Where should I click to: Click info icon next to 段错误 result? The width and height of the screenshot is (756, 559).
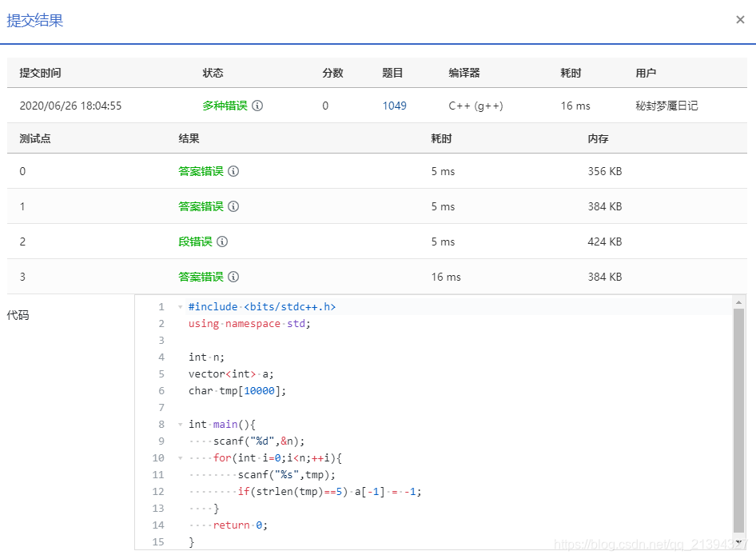pos(222,242)
